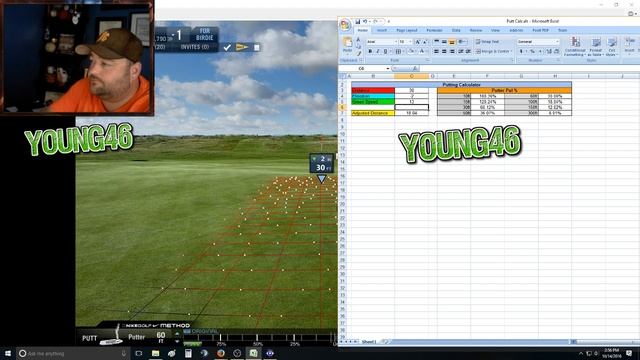Center cell text horizontally
Image resolution: width=640 pixels, height=360 pixels.
[444, 51]
